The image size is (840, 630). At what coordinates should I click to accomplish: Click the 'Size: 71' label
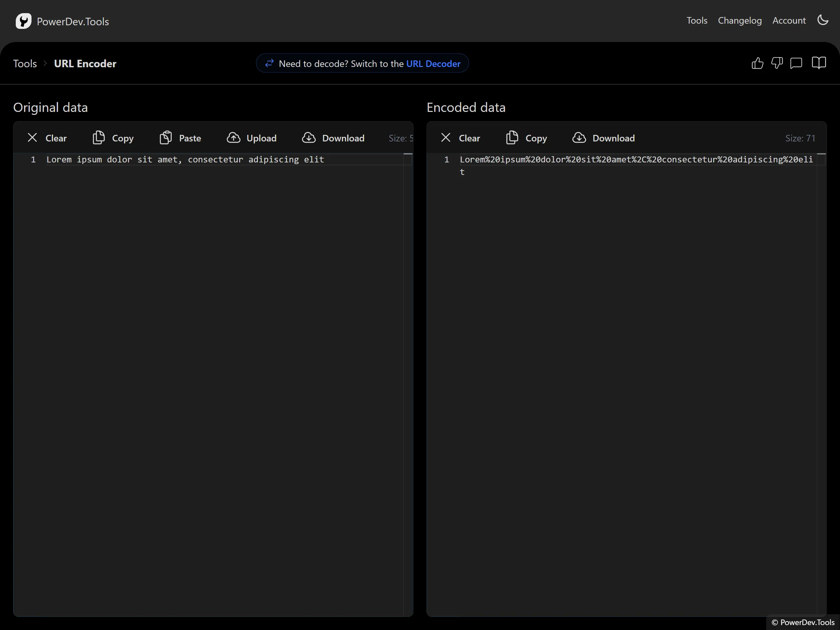[800, 138]
